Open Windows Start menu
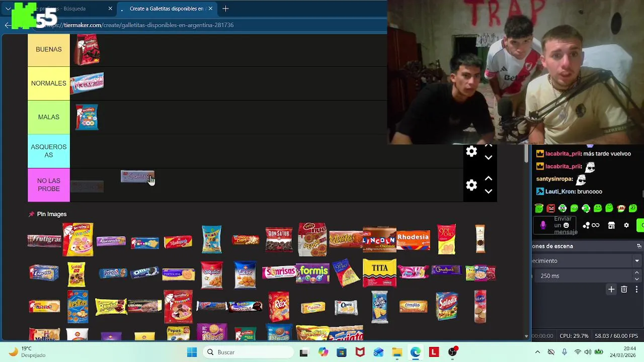Viewport: 644px width, 362px height. [x=192, y=352]
